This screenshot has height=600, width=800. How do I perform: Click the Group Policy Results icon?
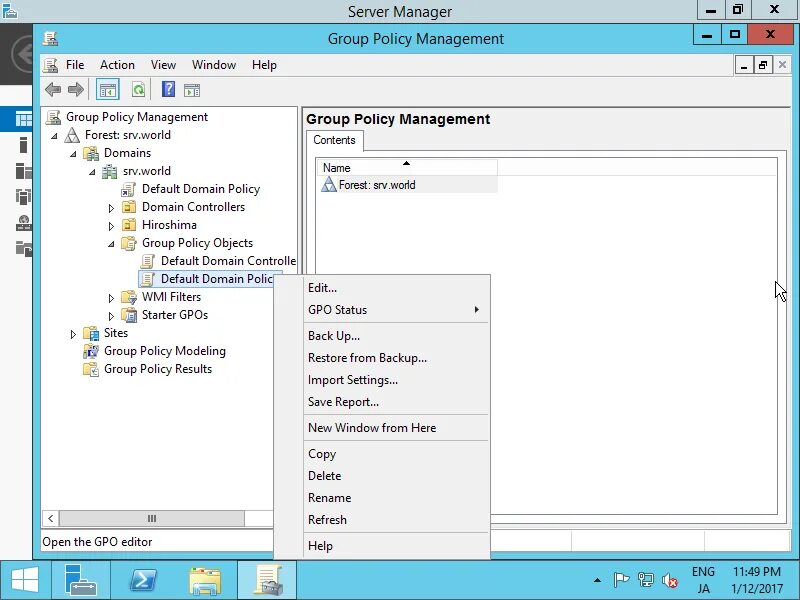(x=91, y=369)
